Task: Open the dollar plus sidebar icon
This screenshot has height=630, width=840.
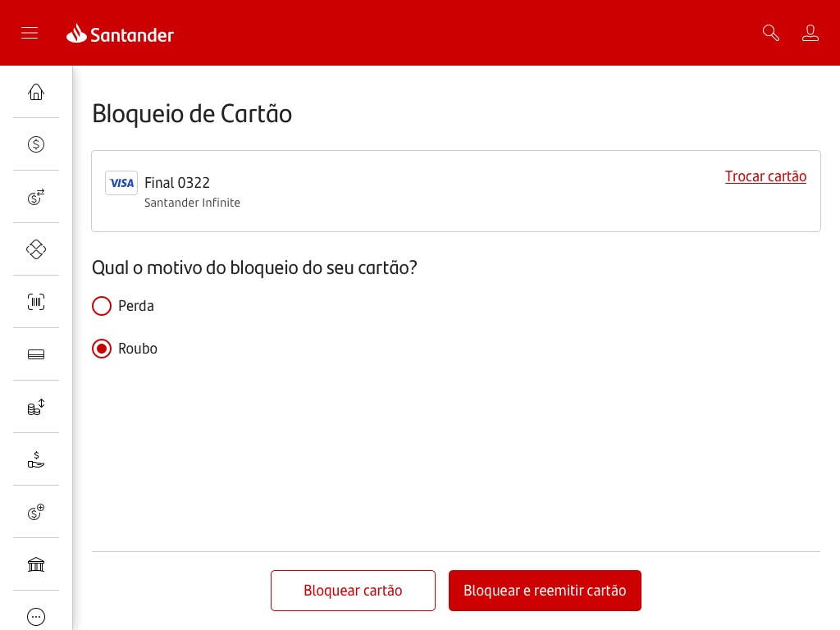Action: (x=36, y=512)
